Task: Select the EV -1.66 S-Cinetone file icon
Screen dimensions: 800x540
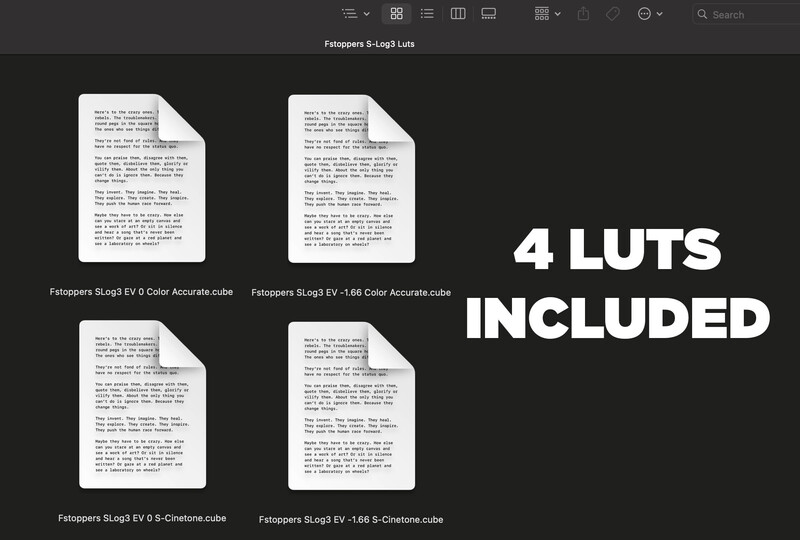Action: pyautogui.click(x=352, y=406)
